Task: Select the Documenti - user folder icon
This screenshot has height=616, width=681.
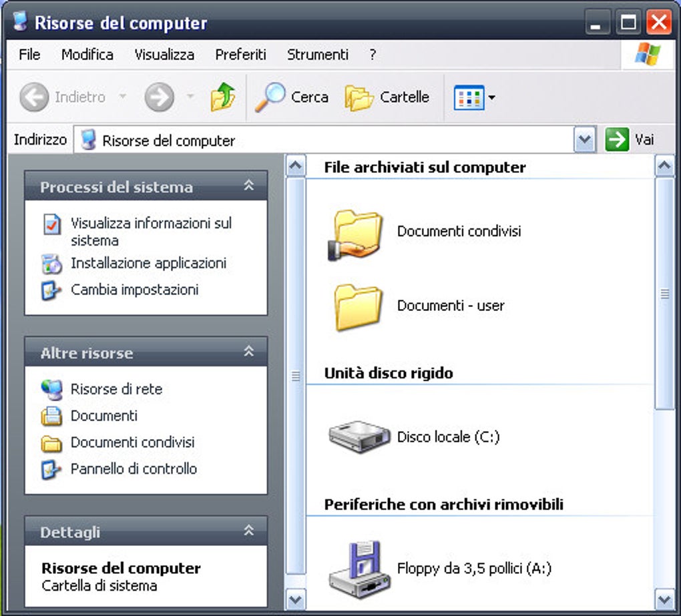Action: coord(359,308)
